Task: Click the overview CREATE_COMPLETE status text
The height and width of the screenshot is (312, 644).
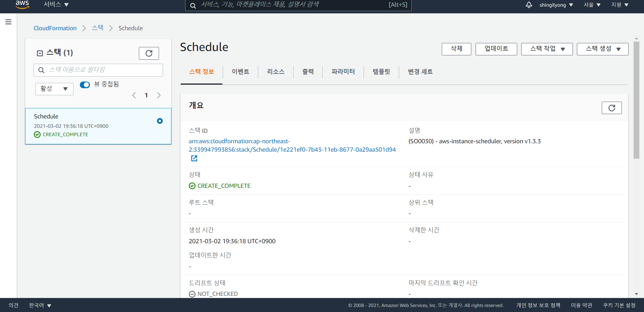Action: (x=224, y=186)
